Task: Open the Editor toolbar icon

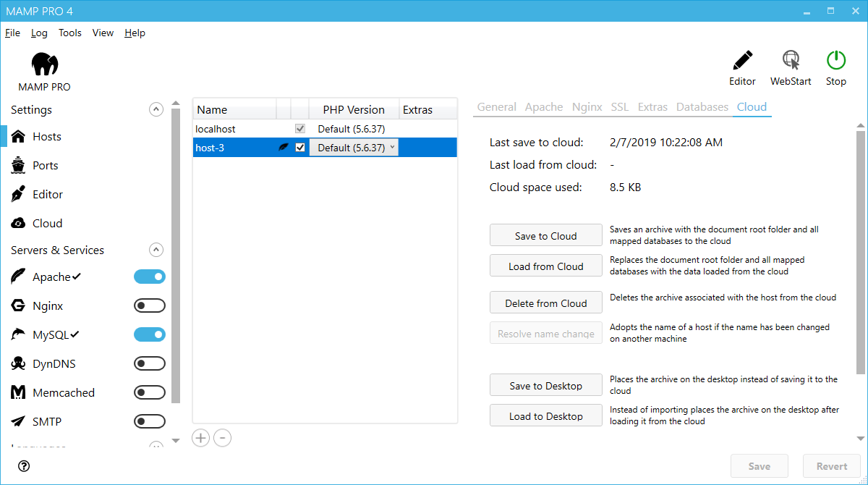Action: pyautogui.click(x=742, y=61)
